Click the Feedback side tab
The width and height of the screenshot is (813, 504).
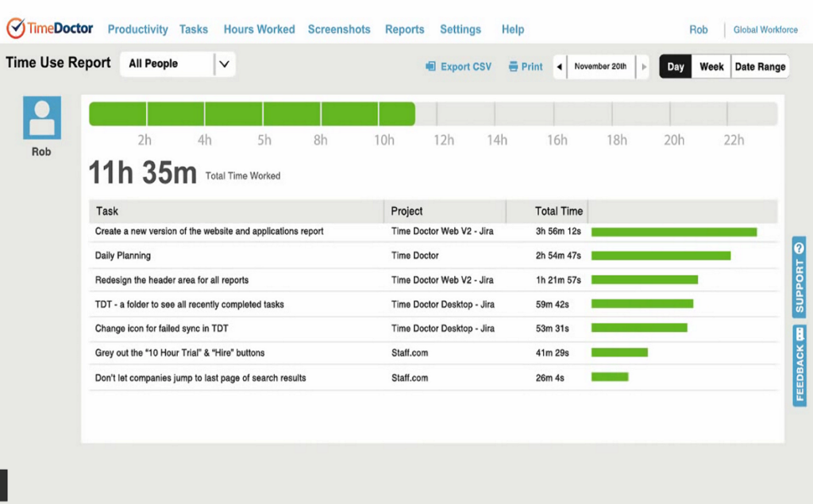799,365
